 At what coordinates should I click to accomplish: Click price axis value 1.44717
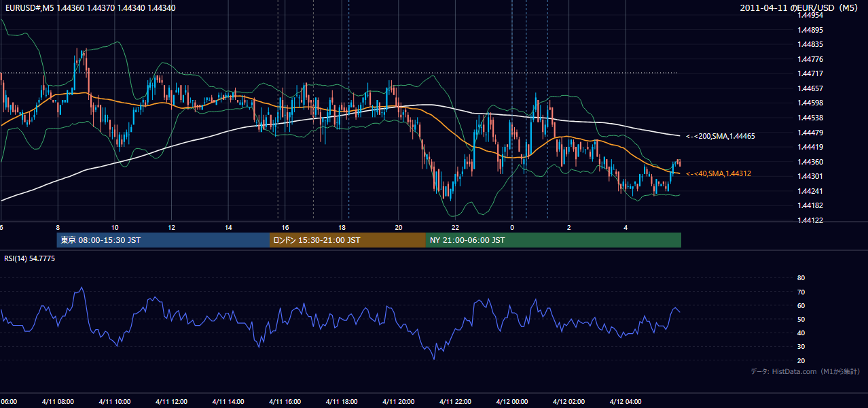810,73
